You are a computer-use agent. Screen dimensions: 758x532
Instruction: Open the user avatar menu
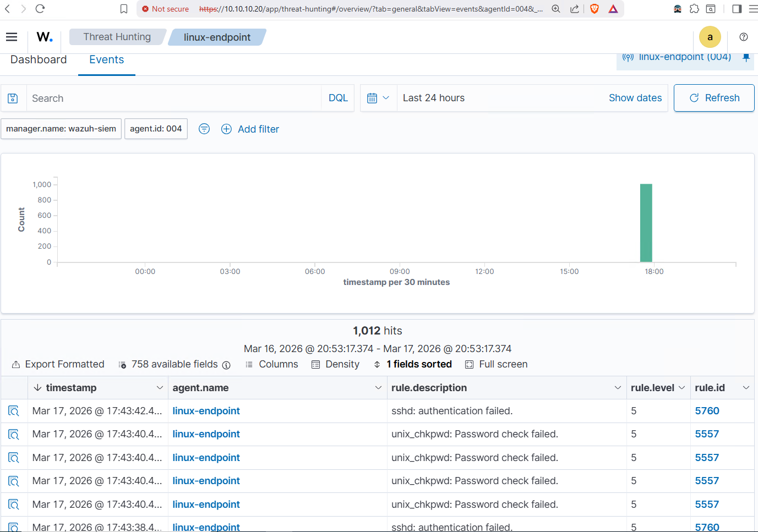710,36
